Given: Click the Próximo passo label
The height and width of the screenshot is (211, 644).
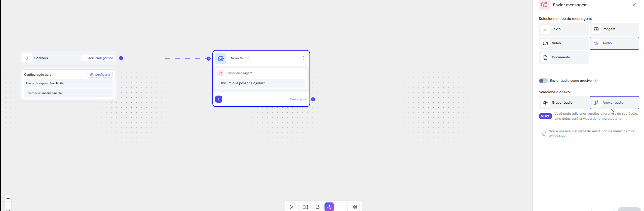Looking at the screenshot, I should (x=298, y=99).
